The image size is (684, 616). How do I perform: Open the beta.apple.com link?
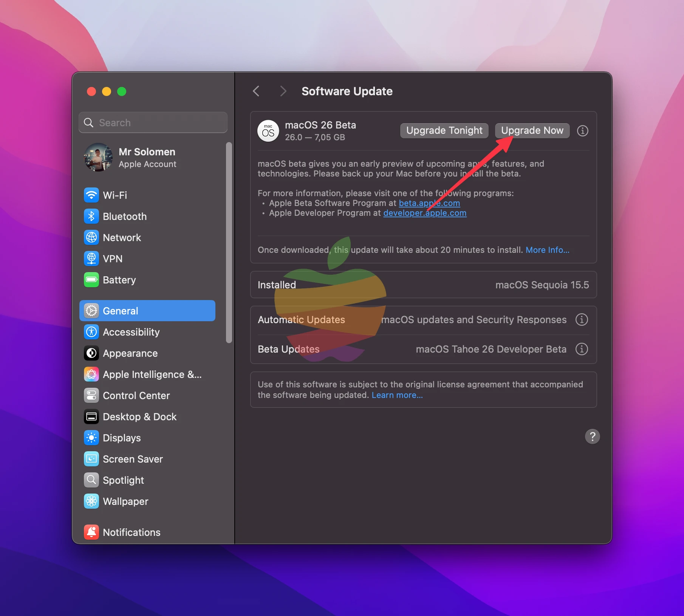429,203
